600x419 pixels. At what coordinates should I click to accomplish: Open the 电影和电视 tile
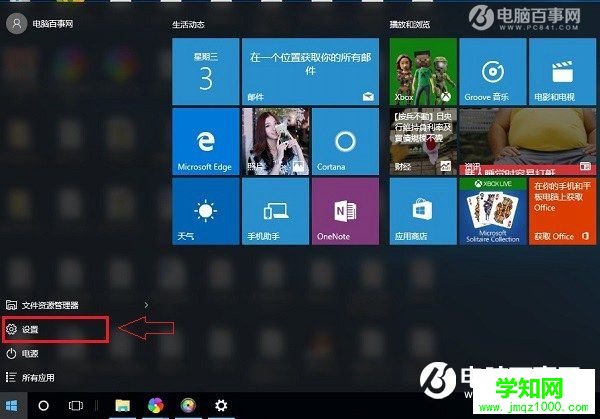tap(562, 72)
